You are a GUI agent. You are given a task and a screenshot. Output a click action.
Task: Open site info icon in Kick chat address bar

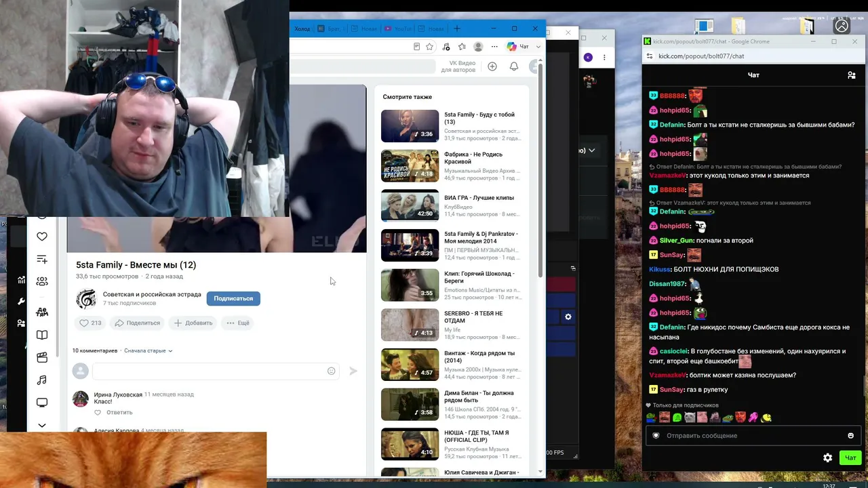(650, 56)
